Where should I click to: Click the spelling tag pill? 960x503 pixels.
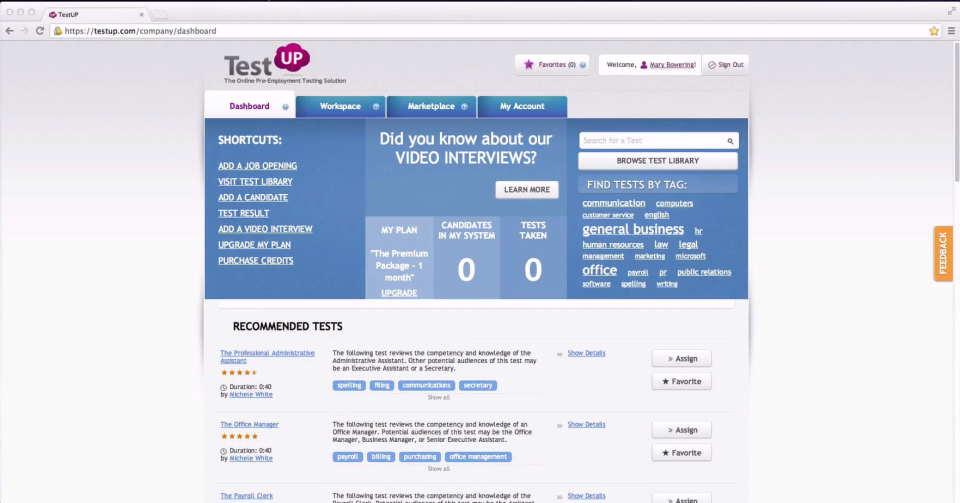(349, 386)
